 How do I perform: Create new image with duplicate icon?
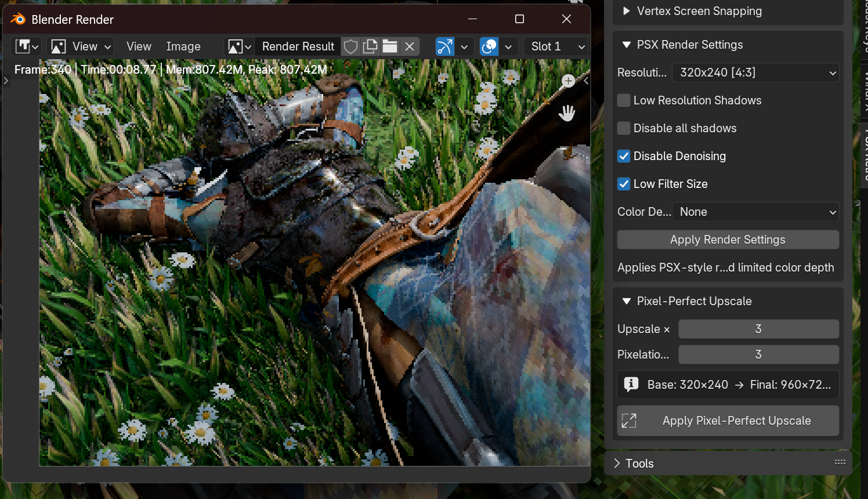click(370, 46)
